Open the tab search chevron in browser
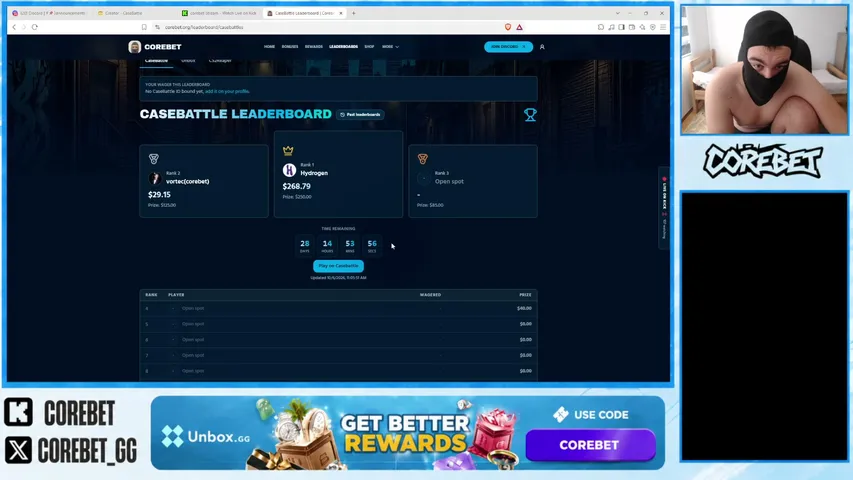853x480 pixels. coord(617,13)
